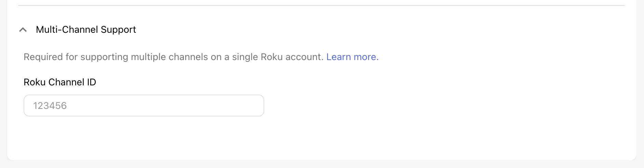Focus the Roku Channel ID input field
The height and width of the screenshot is (168, 644).
tap(144, 106)
